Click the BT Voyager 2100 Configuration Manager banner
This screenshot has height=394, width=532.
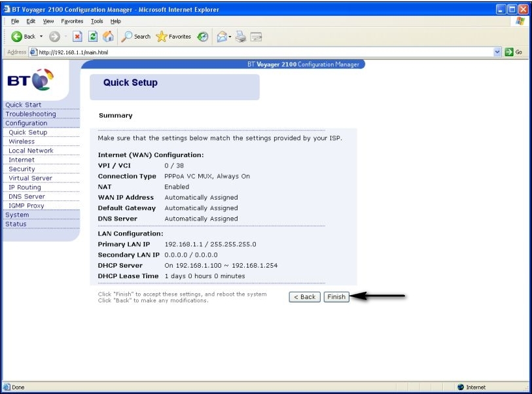coord(303,64)
